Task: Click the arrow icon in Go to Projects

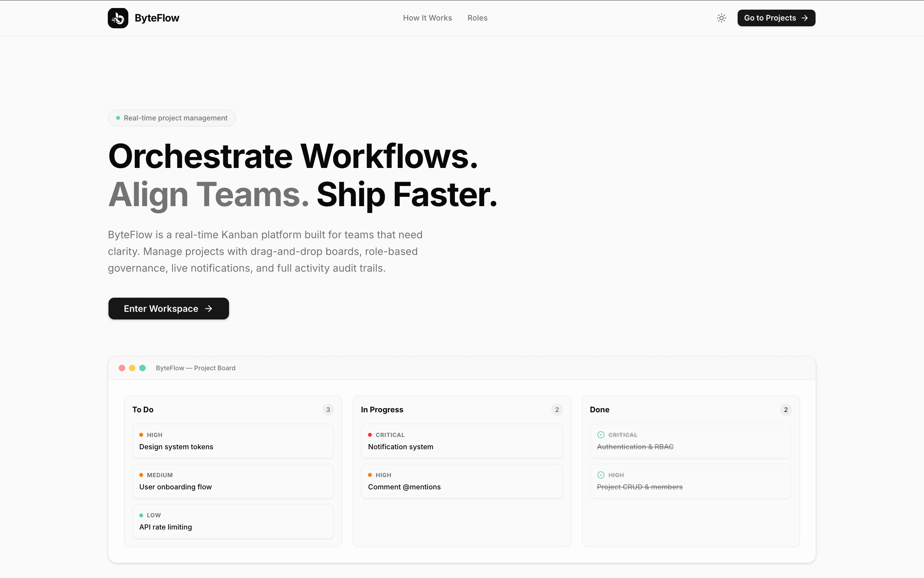Action: pyautogui.click(x=805, y=18)
